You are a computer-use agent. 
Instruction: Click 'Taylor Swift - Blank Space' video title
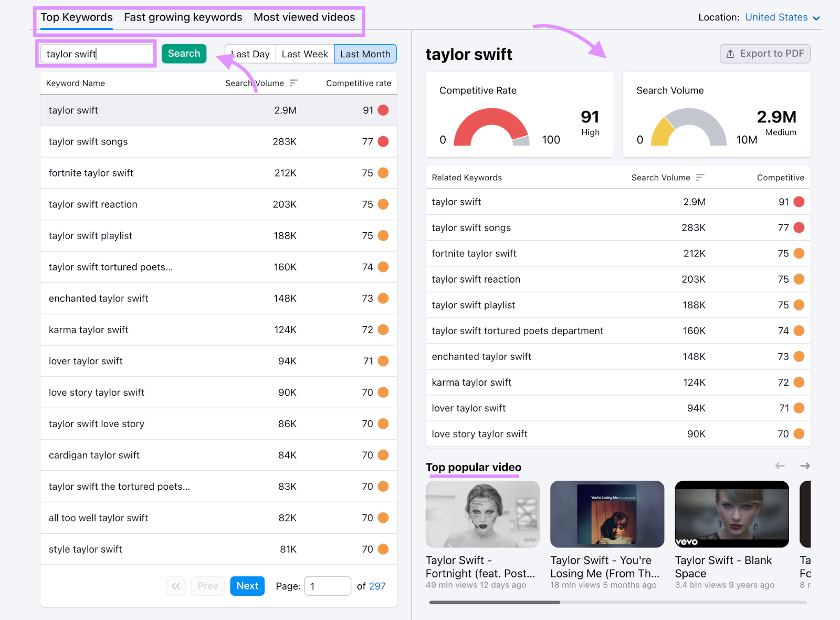coord(723,567)
